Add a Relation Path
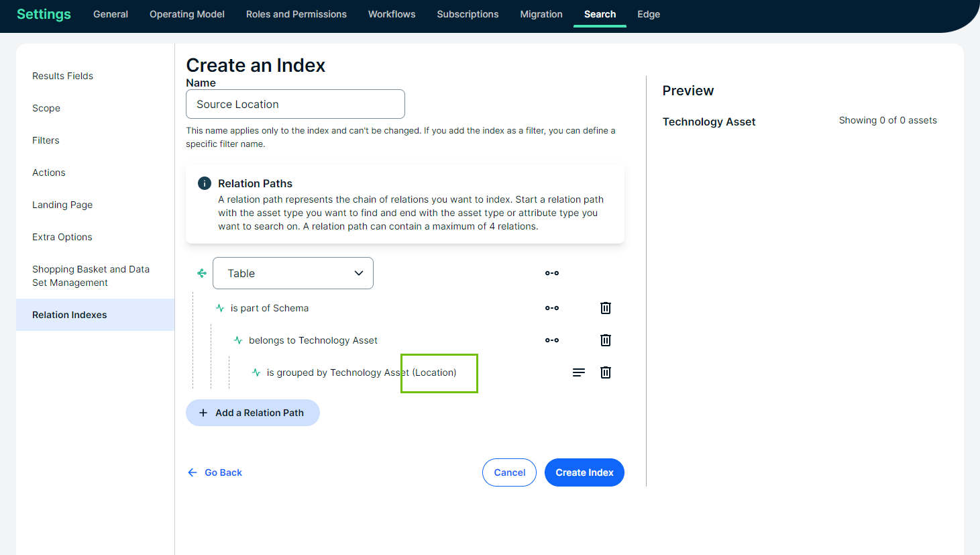 (x=253, y=413)
